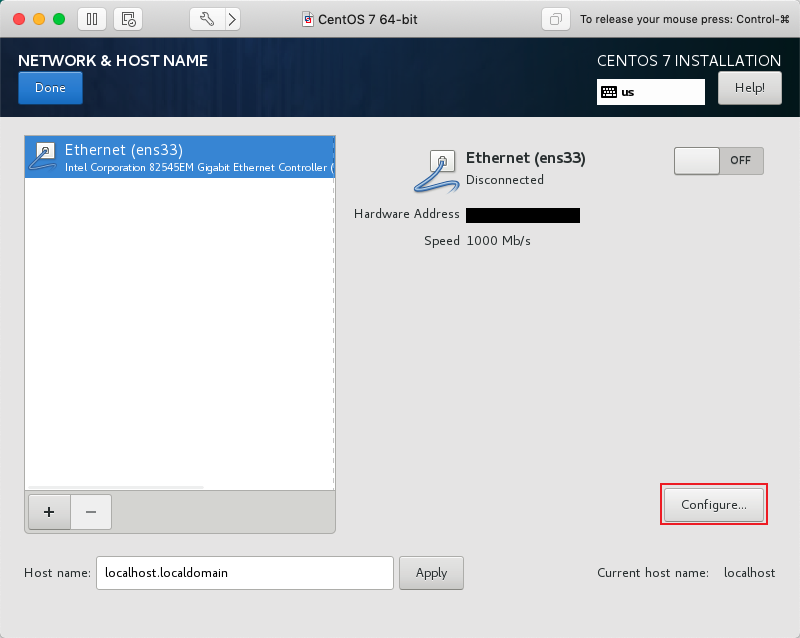
Task: Select Ethernet (ens33) in device list
Action: [180, 157]
